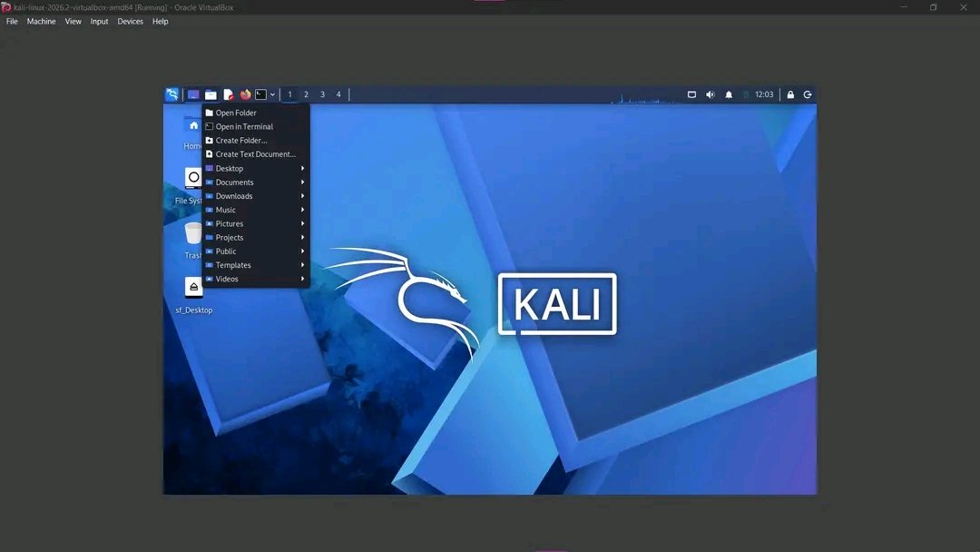Click the display/screen tray icon

point(691,94)
